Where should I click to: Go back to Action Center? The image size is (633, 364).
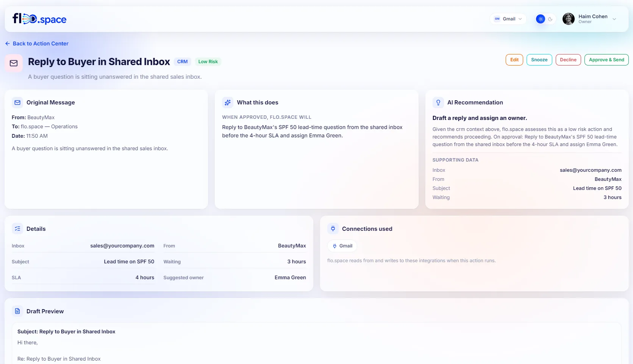[x=37, y=44]
